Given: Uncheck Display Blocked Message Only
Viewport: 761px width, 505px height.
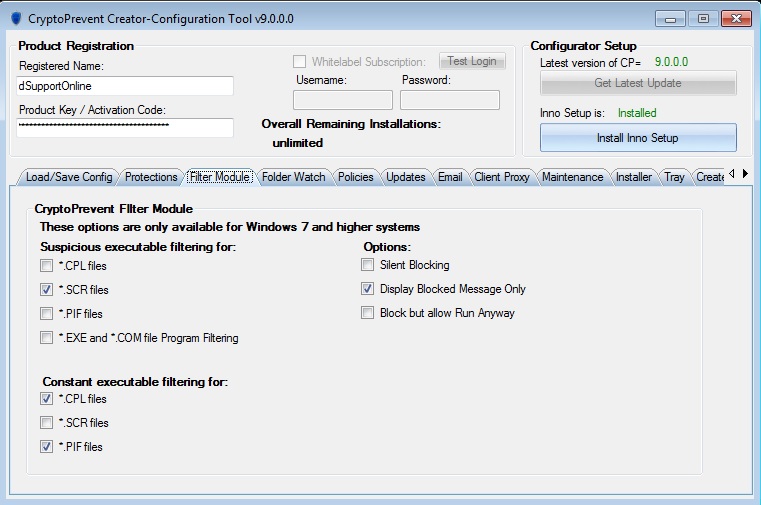Looking at the screenshot, I should coord(367,289).
